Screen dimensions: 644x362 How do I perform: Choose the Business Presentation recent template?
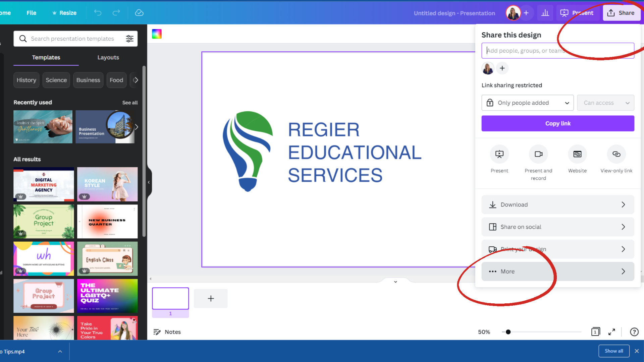click(105, 127)
